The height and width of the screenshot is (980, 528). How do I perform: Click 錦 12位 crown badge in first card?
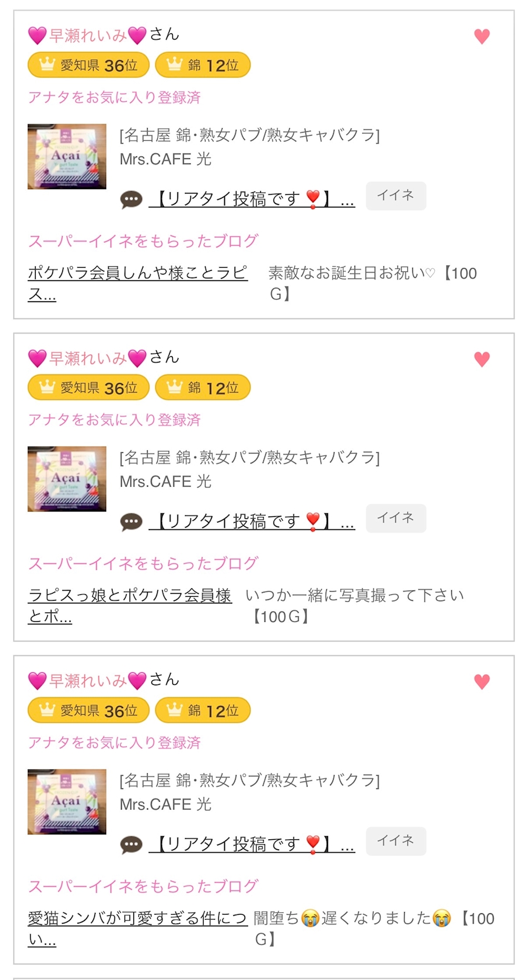202,65
